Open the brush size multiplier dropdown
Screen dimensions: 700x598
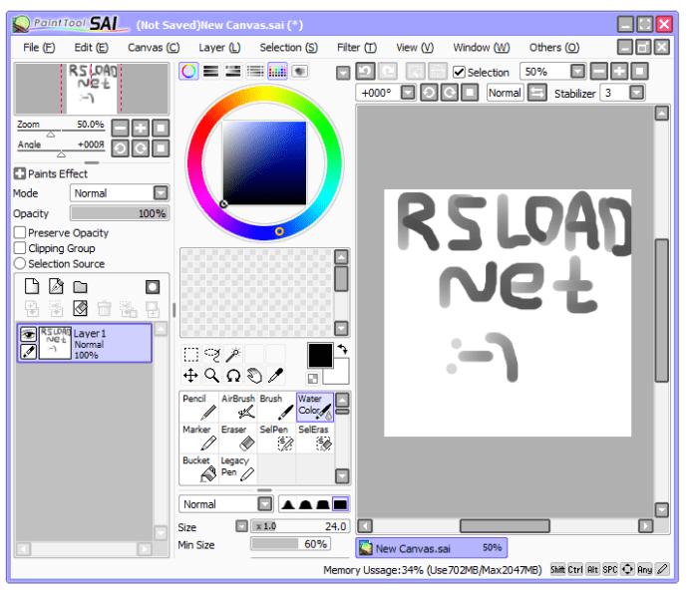(x=241, y=526)
